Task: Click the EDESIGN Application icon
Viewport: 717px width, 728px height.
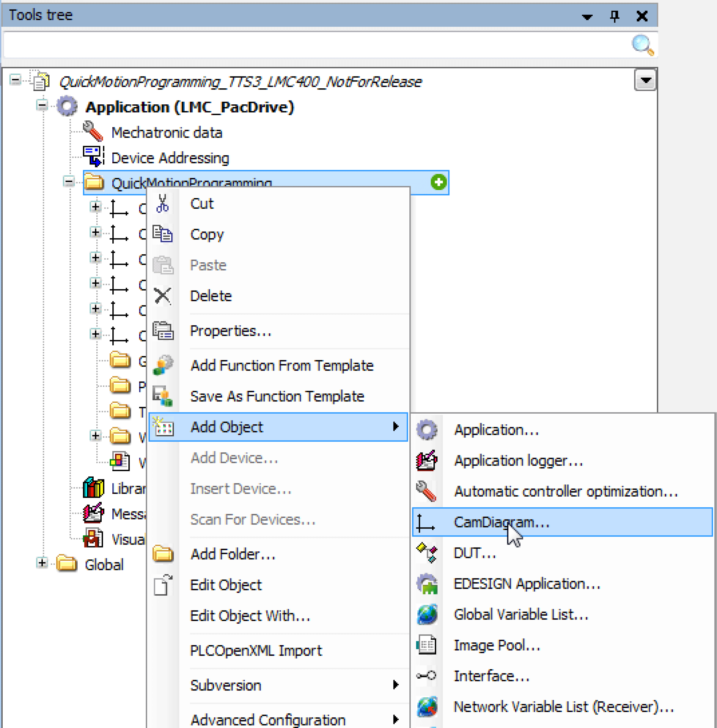Action: coord(427,584)
